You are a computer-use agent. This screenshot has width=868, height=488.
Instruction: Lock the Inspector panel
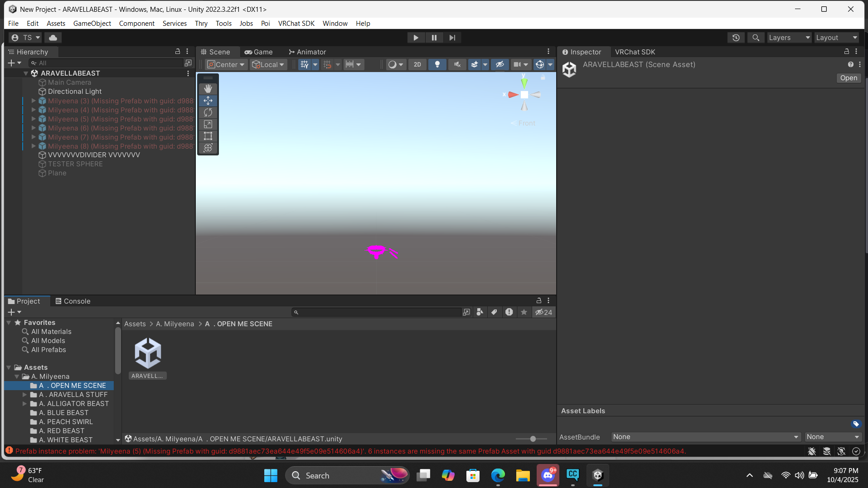(846, 52)
